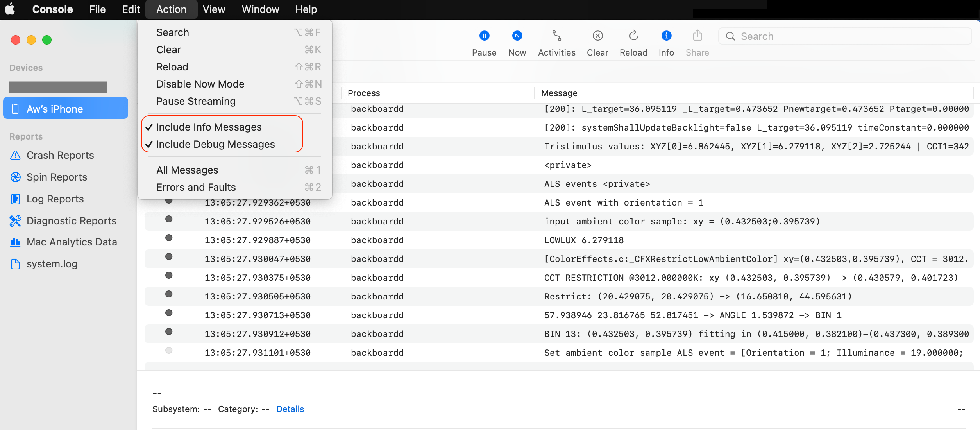This screenshot has height=430, width=980.
Task: View Diagnostic Reports in the sidebar
Action: point(72,221)
